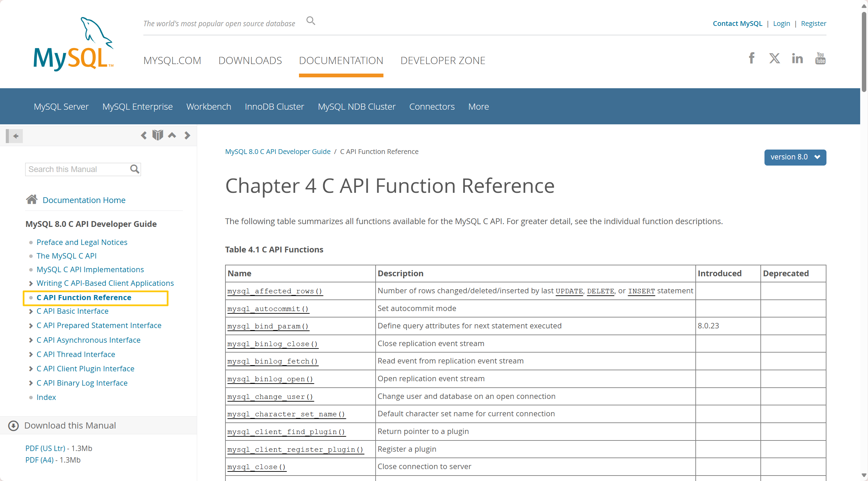868x481 pixels.
Task: Open Connectors menu in blue bar
Action: pos(431,107)
